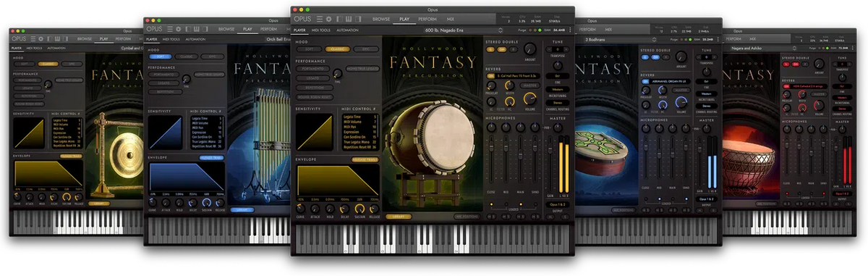Toggle the keyboard display icon in front window
This screenshot has width=868, height=276.
(349, 20)
